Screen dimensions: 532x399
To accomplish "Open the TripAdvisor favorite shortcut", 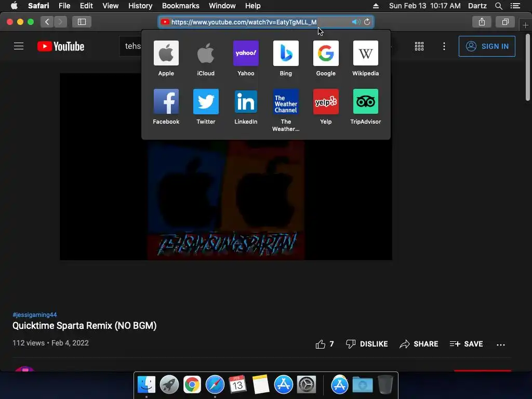I will tap(365, 107).
